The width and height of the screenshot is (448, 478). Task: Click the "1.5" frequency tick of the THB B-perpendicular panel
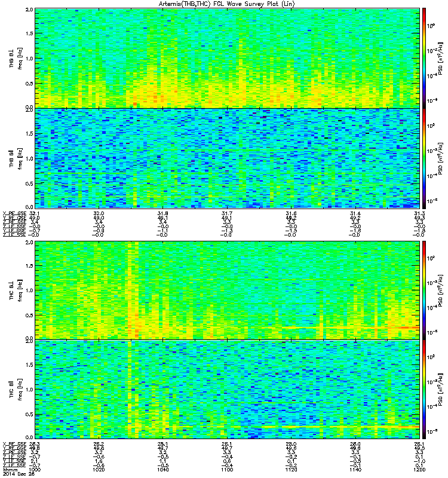pyautogui.click(x=29, y=33)
